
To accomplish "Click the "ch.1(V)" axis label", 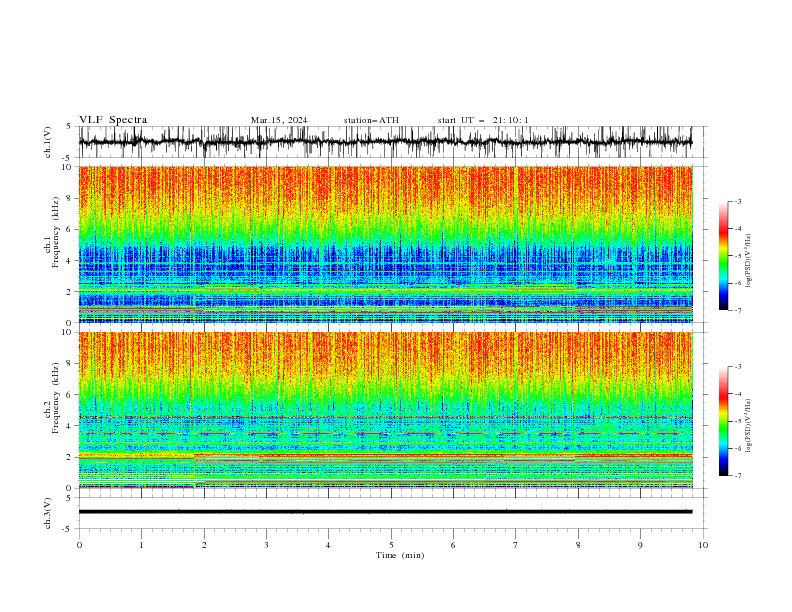I will coord(48,142).
